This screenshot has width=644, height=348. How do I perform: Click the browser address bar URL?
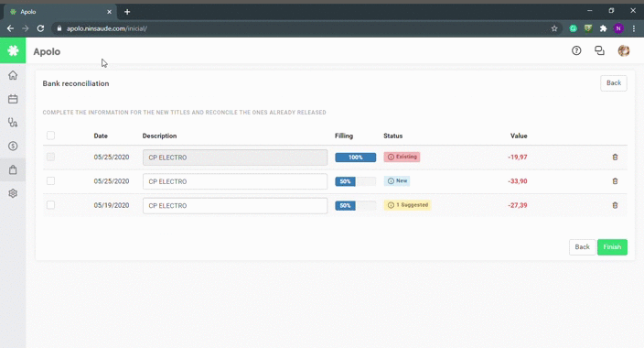pyautogui.click(x=107, y=28)
